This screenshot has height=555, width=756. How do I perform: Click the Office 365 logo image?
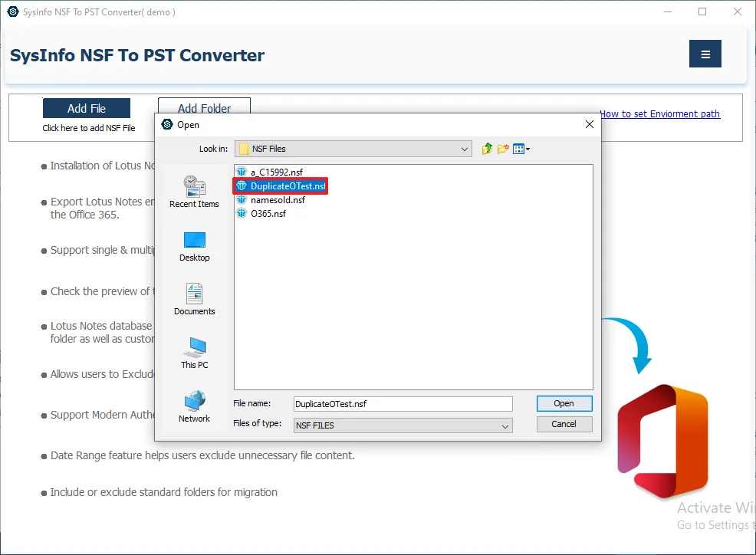coord(663,442)
